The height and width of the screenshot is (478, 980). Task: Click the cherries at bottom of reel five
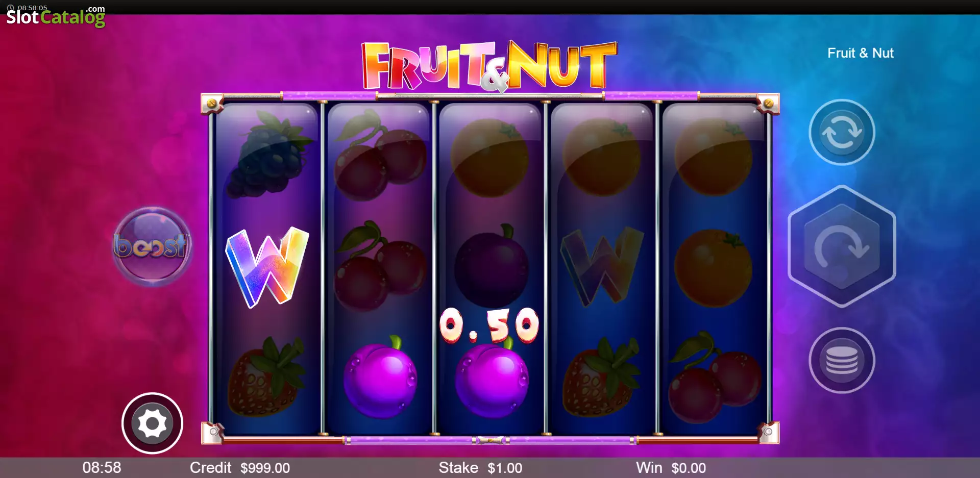click(714, 378)
